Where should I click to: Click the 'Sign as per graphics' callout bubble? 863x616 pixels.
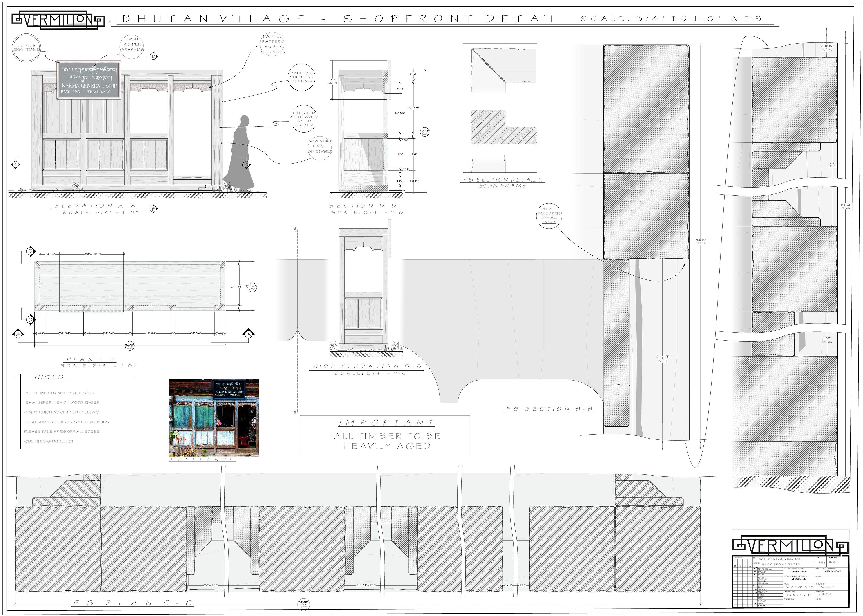pos(132,44)
